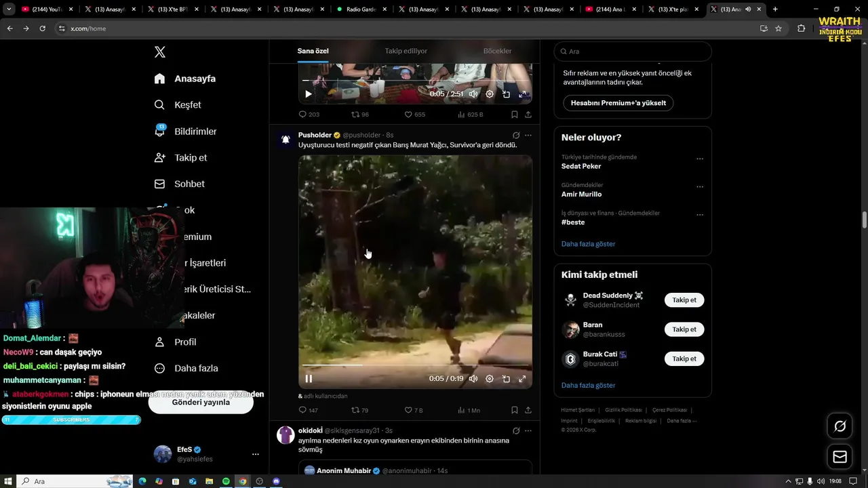Open Chrome tab search dropdown

pos(9,9)
